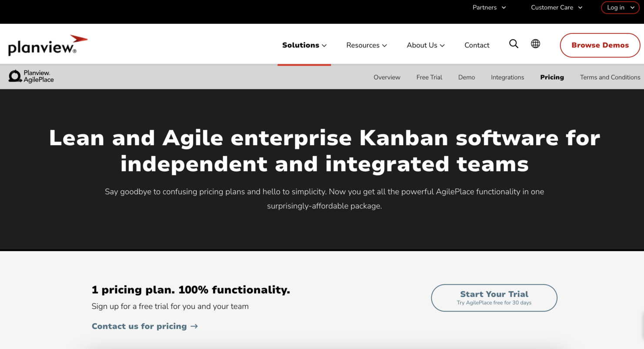Open the Log in dropdown
The height and width of the screenshot is (349, 644).
point(621,7)
